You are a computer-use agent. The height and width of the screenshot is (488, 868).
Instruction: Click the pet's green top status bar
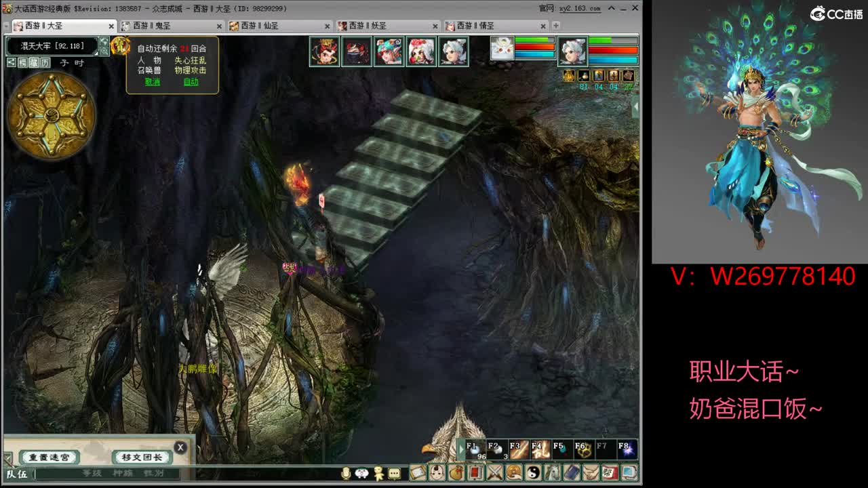point(535,40)
